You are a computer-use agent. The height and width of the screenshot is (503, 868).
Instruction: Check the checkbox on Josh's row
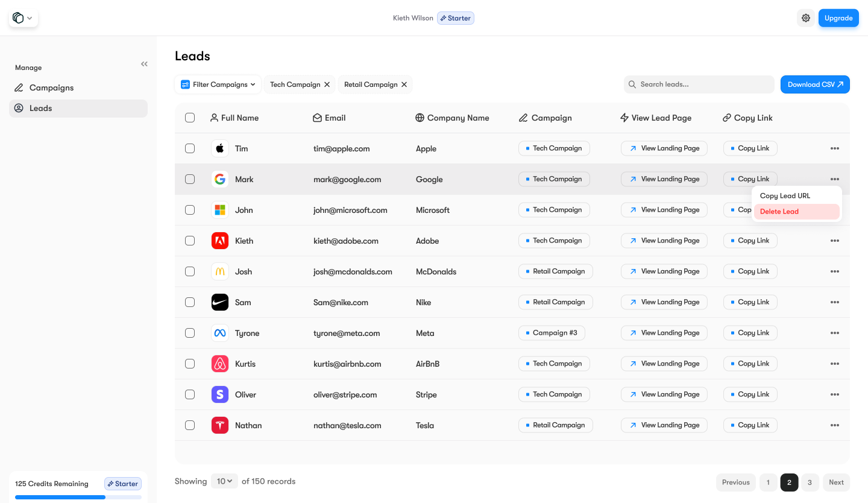coord(190,271)
